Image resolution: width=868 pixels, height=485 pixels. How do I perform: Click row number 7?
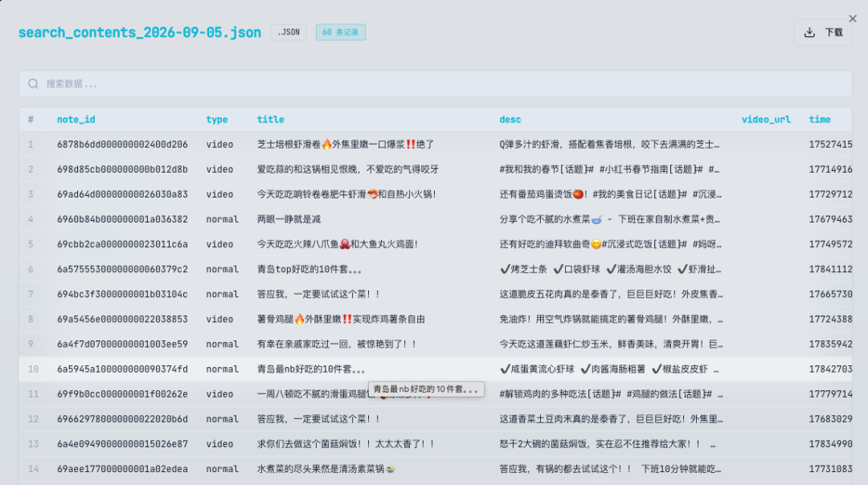31,294
